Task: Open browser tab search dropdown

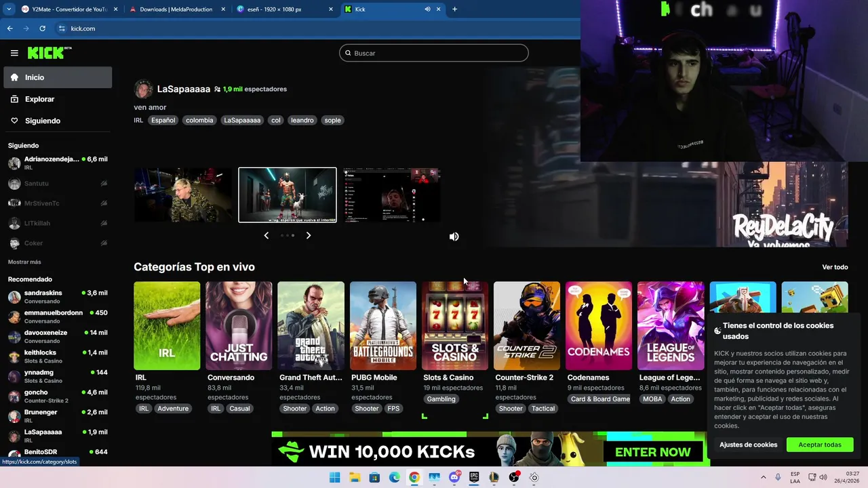Action: tap(8, 9)
